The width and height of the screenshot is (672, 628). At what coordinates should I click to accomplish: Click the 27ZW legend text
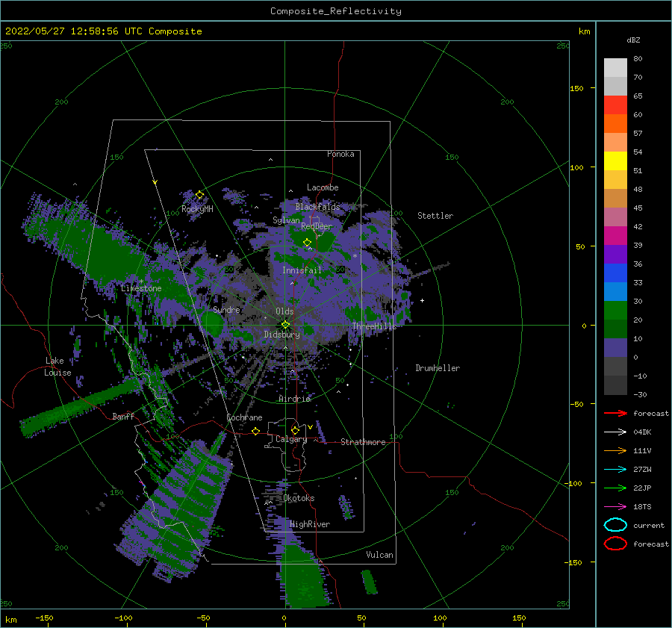pyautogui.click(x=642, y=470)
